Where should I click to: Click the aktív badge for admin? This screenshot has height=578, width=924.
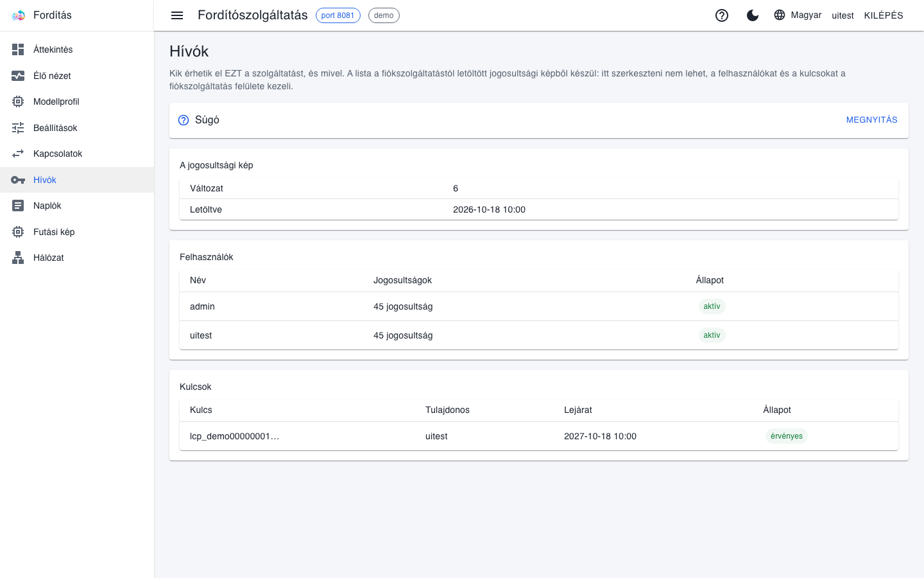click(712, 306)
